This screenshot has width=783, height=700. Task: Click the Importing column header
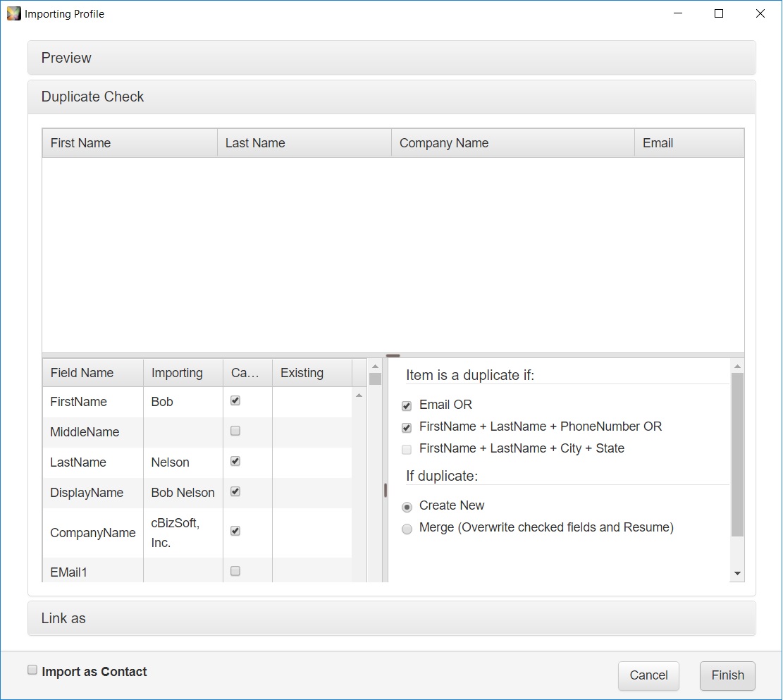[x=183, y=373]
